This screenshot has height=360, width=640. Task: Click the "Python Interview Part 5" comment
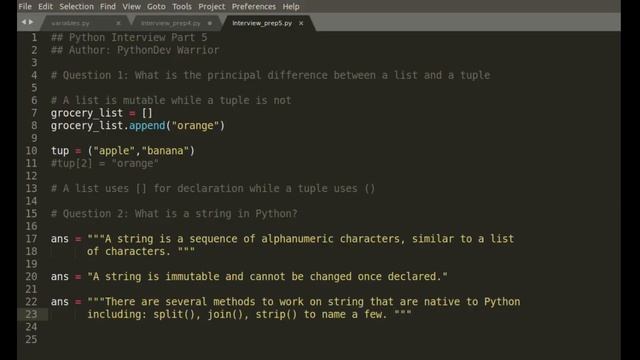pyautogui.click(x=129, y=38)
